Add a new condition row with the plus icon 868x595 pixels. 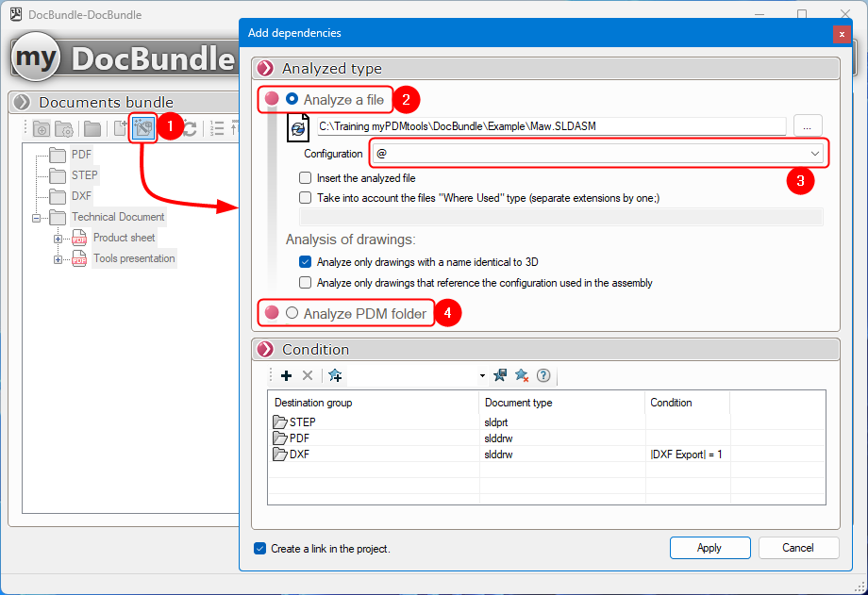click(287, 374)
